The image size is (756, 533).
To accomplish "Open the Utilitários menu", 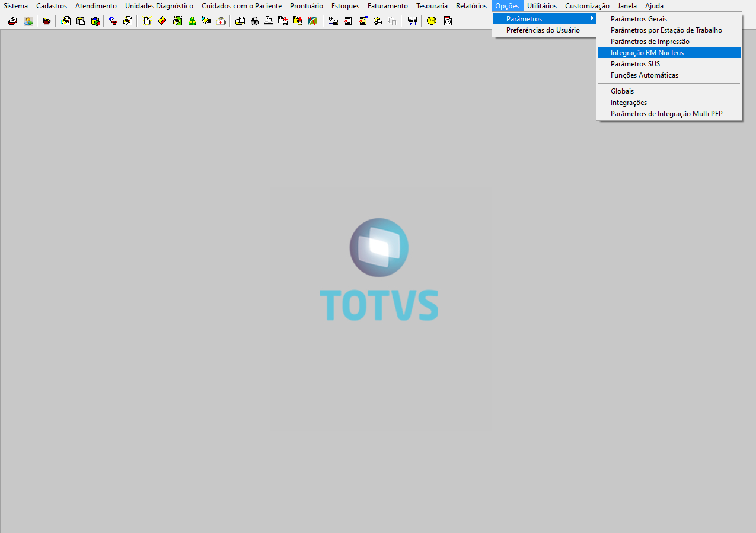I will click(x=542, y=6).
